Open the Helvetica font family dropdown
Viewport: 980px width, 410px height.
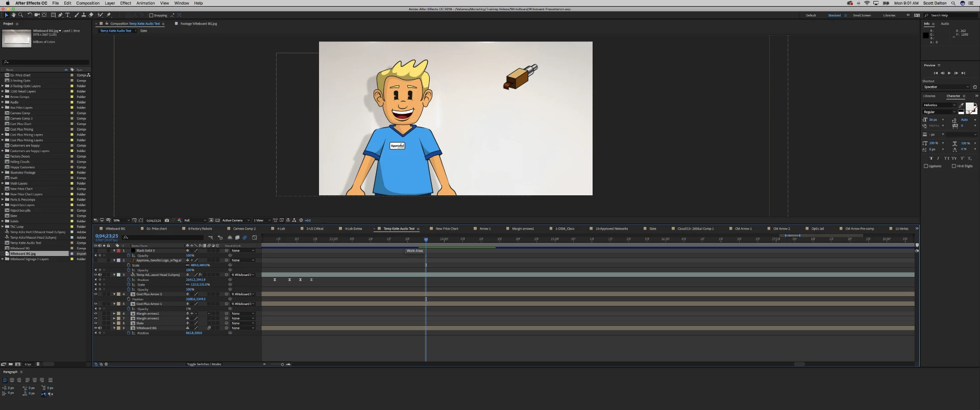pyautogui.click(x=940, y=105)
